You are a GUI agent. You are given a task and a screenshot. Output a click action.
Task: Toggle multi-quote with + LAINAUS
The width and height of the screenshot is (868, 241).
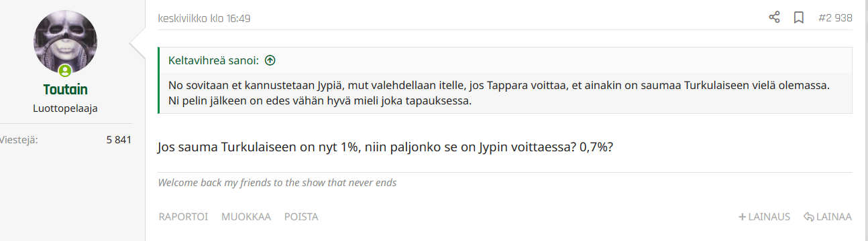(x=764, y=217)
